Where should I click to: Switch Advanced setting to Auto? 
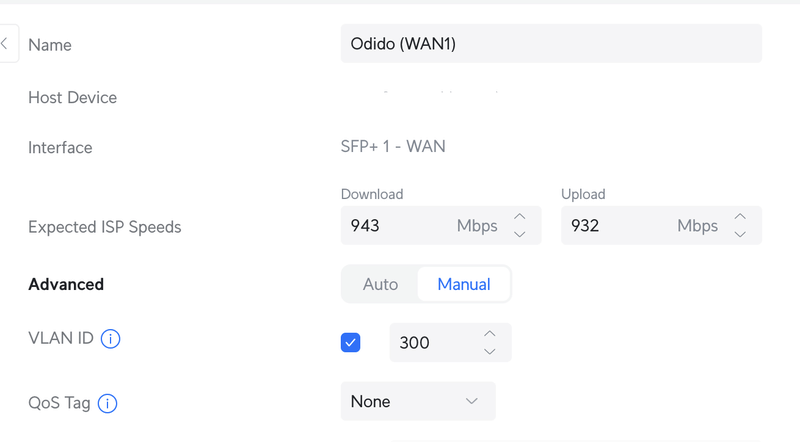pyautogui.click(x=380, y=284)
